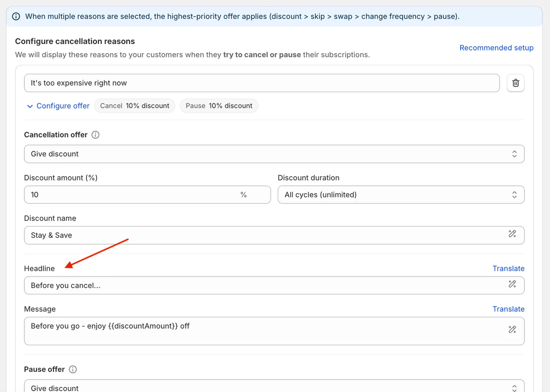Screen dimensions: 550x392
Task: Delete the "It's too expensive right now" reason
Action: [x=516, y=83]
